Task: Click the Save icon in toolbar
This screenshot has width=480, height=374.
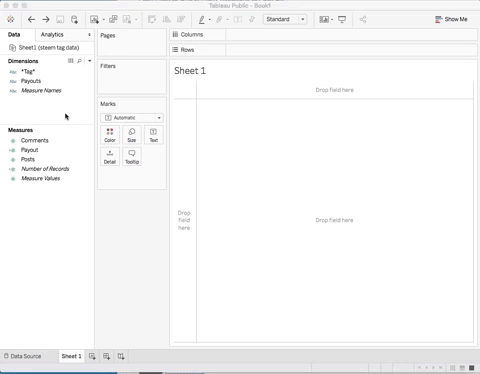Action: pos(60,19)
